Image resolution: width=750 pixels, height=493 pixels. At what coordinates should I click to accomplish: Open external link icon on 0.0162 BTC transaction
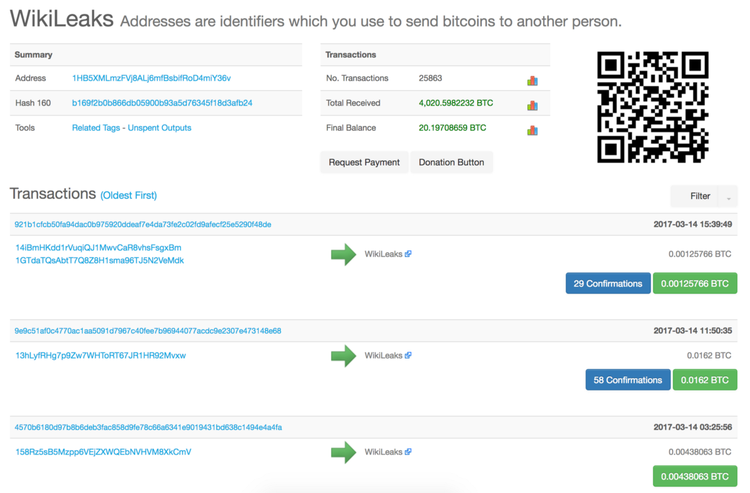408,355
